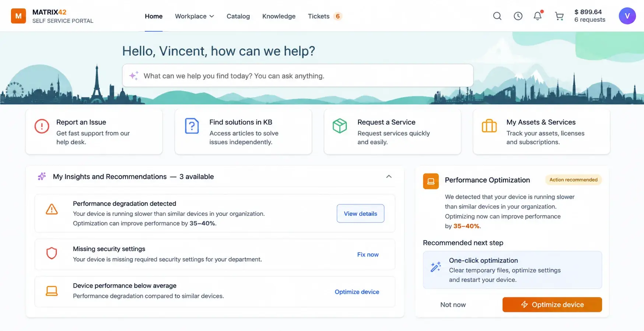Image resolution: width=644 pixels, height=331 pixels.
Task: Click the warning triangle icon for performance degradation
Action: tap(52, 209)
